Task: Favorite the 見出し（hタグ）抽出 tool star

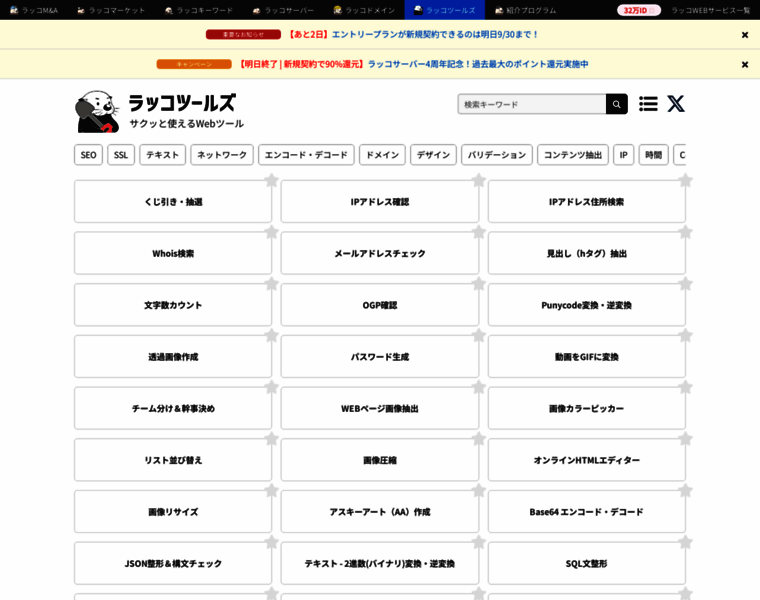Action: click(x=685, y=233)
